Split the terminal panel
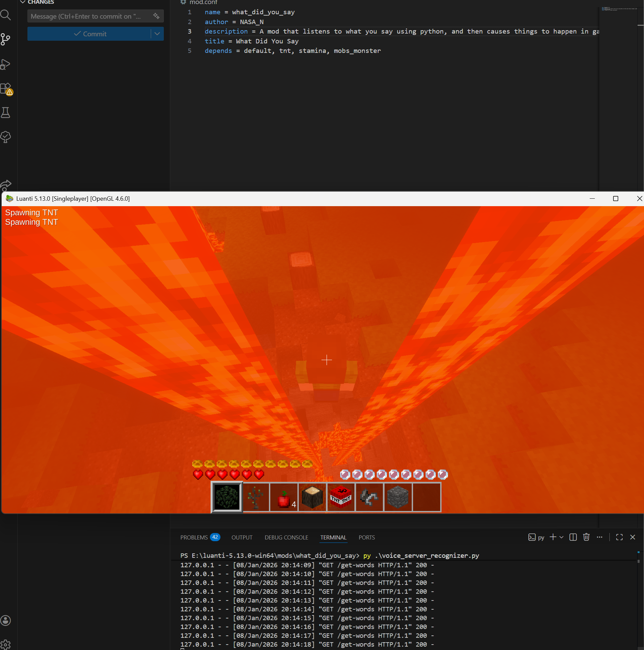This screenshot has height=650, width=644. (x=573, y=537)
